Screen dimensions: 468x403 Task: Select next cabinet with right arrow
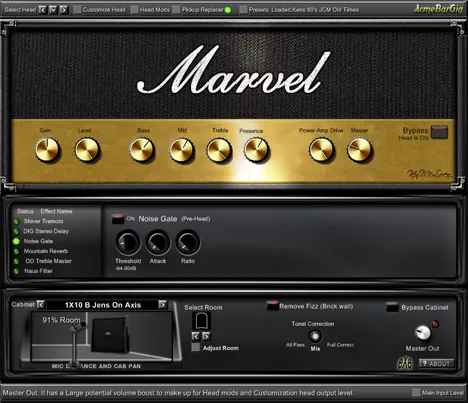[162, 304]
